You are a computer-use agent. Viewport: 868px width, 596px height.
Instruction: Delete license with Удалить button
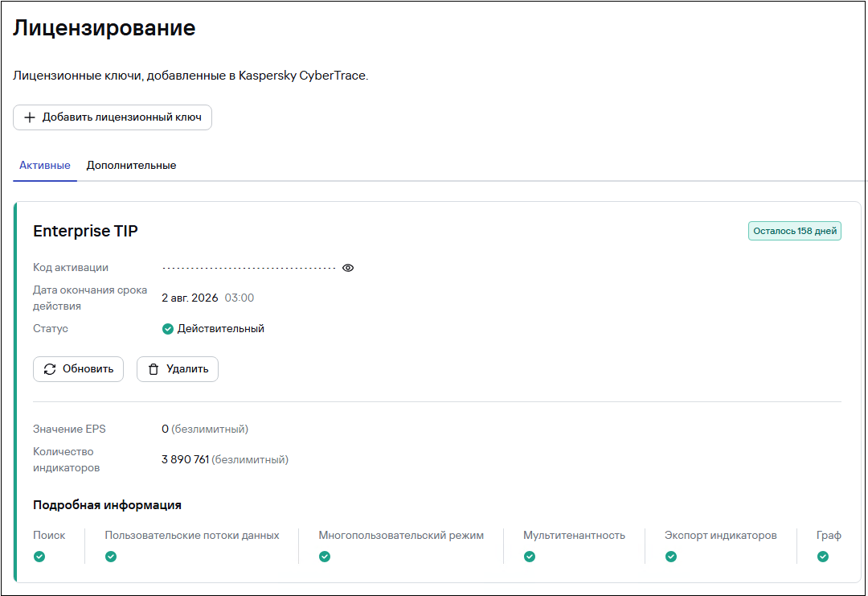[x=178, y=369]
